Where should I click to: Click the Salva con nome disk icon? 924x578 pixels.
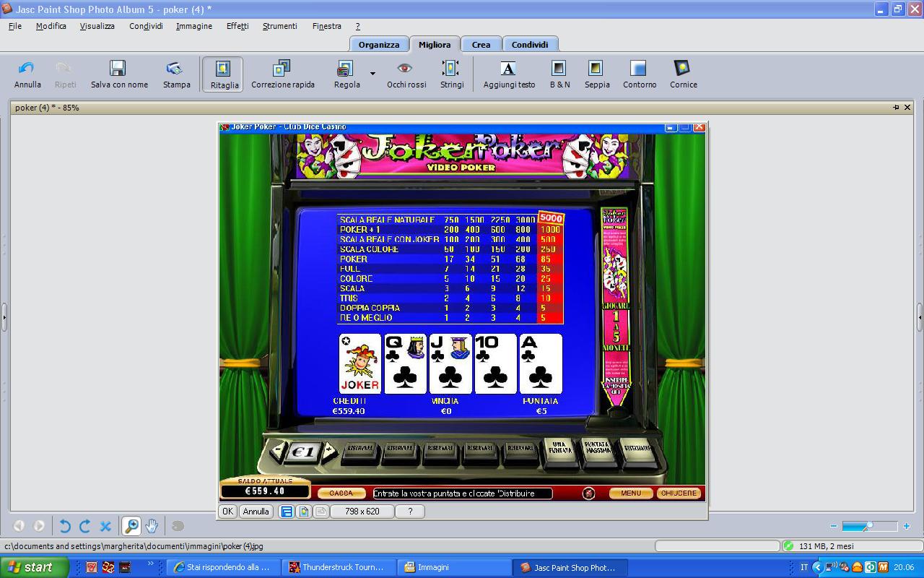(118, 68)
